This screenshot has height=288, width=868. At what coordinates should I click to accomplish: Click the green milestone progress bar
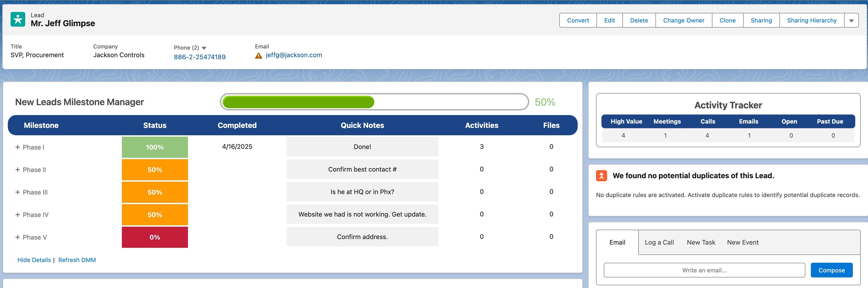point(299,102)
